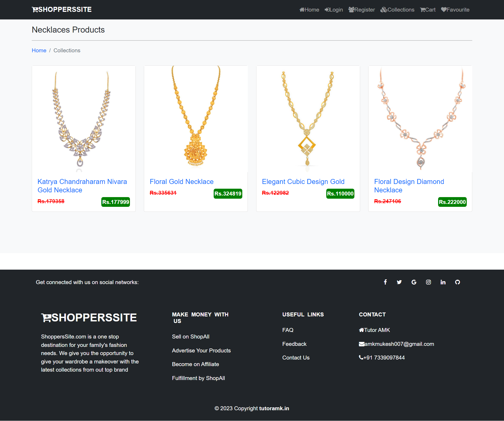This screenshot has height=421, width=504.
Task: Open the Instagram social icon
Action: point(428,282)
